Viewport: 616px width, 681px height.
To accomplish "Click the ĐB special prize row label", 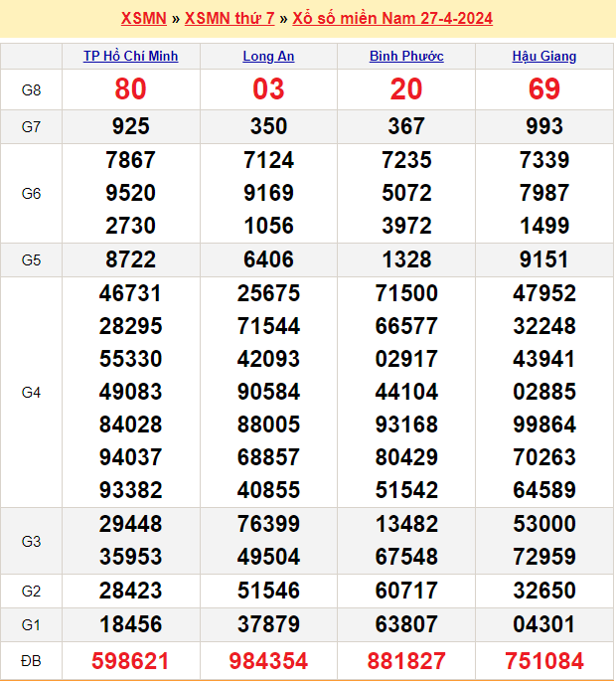I will [x=31, y=660].
